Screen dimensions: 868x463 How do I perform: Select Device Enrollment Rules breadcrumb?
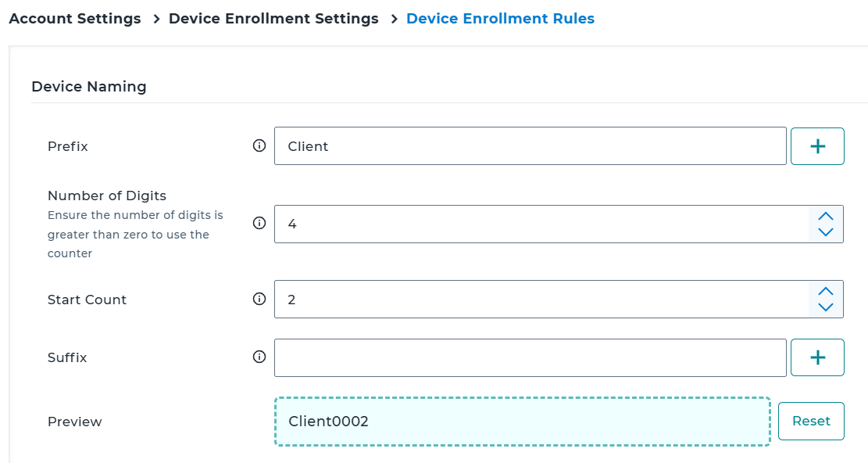pyautogui.click(x=500, y=19)
